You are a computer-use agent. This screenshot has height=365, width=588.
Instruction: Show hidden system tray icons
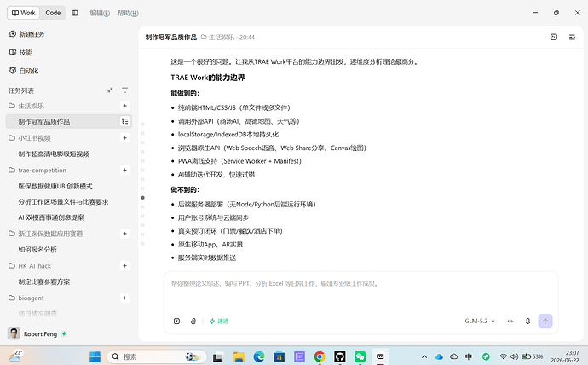pyautogui.click(x=424, y=356)
